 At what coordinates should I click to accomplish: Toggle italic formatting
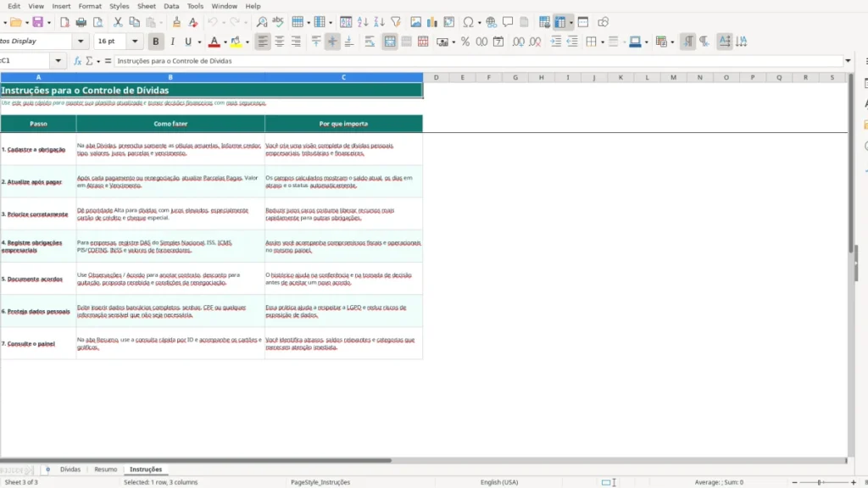point(172,42)
